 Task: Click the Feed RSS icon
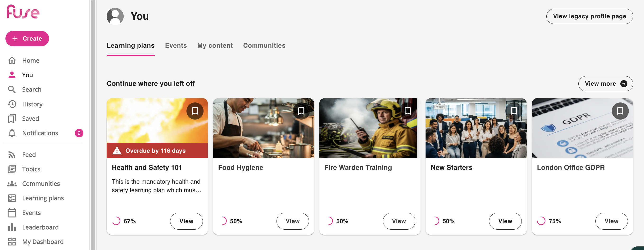tap(12, 155)
